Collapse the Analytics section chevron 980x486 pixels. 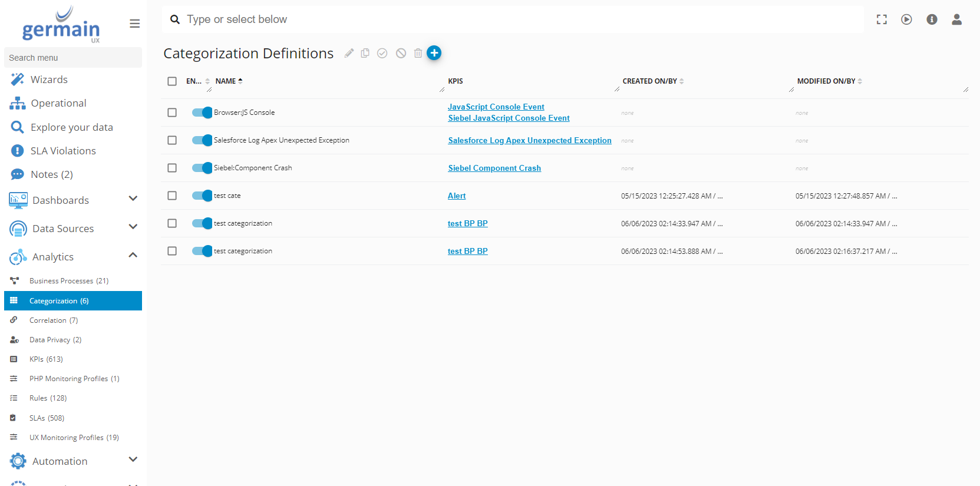(133, 255)
